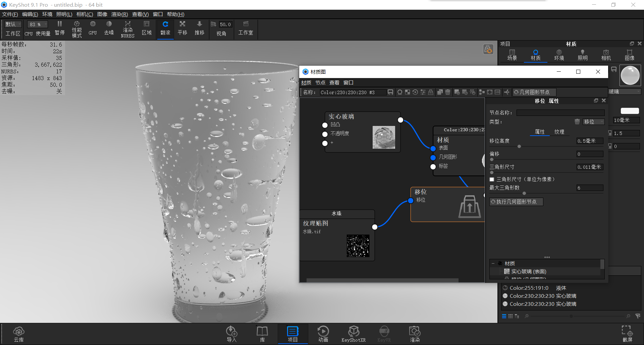Toggle Performance Mode (性能模式)
This screenshot has width=644, height=345.
click(76, 29)
